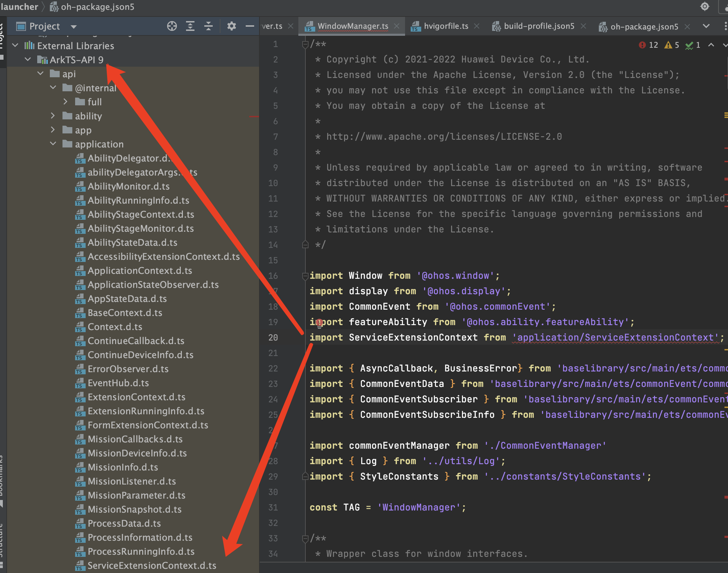Screen dimensions: 728x573
Task: Open the Project view dropdown arrow
Action: click(73, 27)
